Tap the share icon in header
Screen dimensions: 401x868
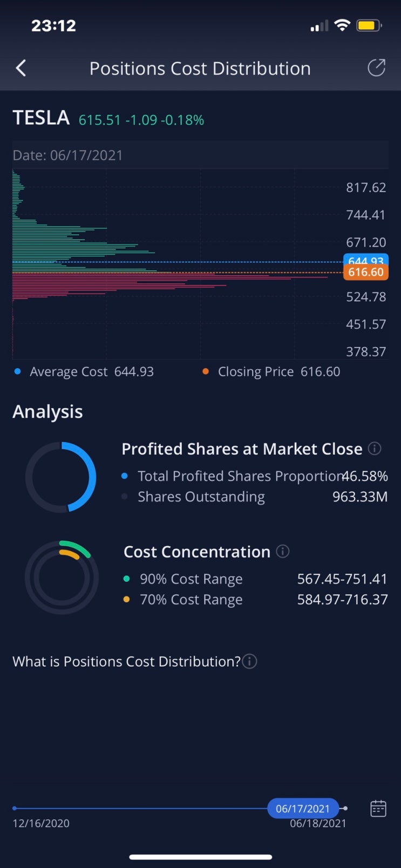tap(376, 68)
